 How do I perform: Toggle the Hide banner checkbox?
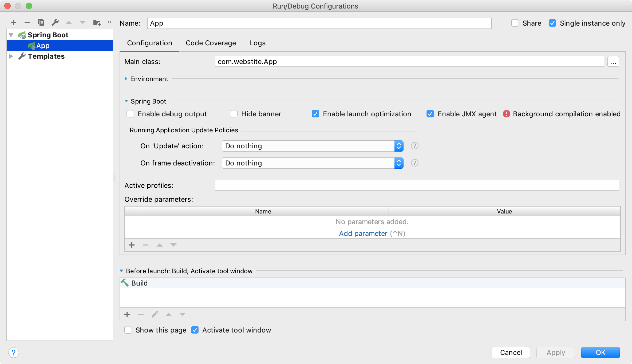tap(234, 114)
